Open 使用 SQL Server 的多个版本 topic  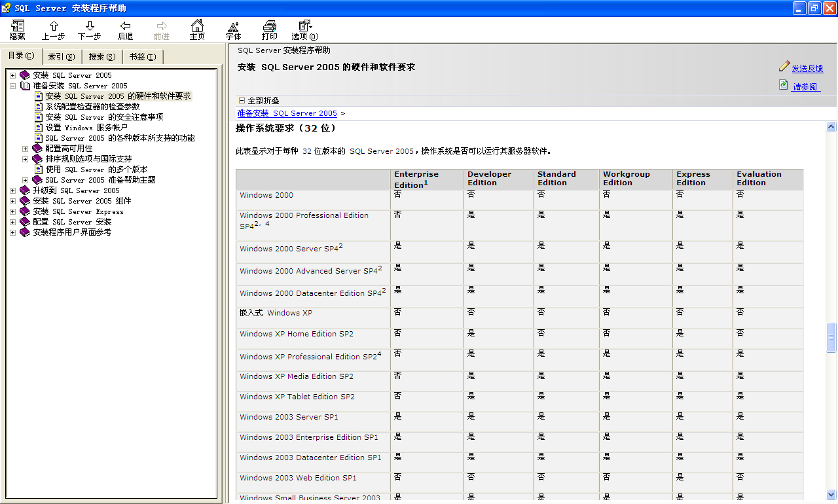96,170
